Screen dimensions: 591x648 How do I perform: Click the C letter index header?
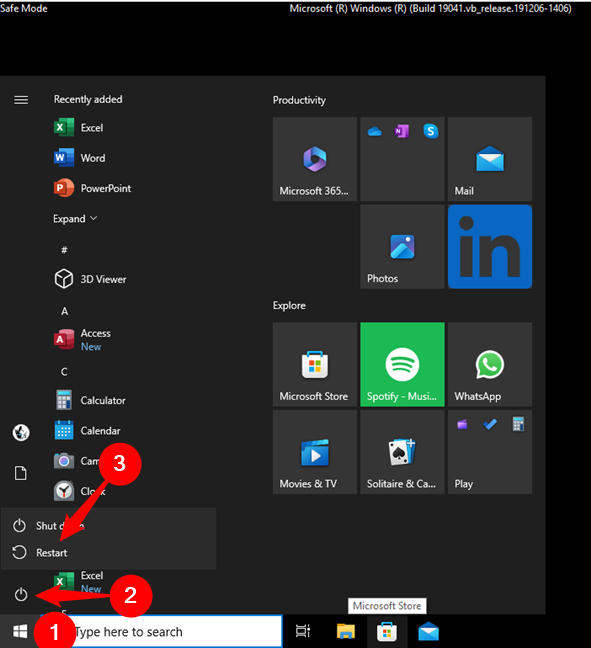click(x=64, y=372)
